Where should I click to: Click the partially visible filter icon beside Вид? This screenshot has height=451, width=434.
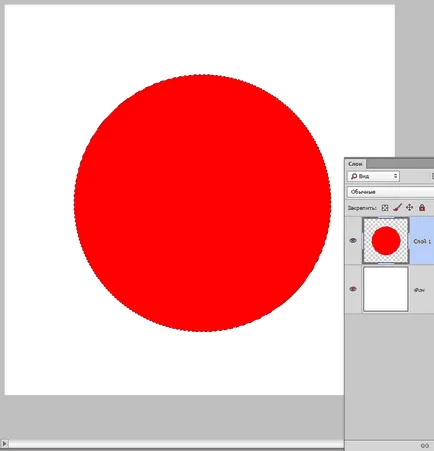point(432,176)
